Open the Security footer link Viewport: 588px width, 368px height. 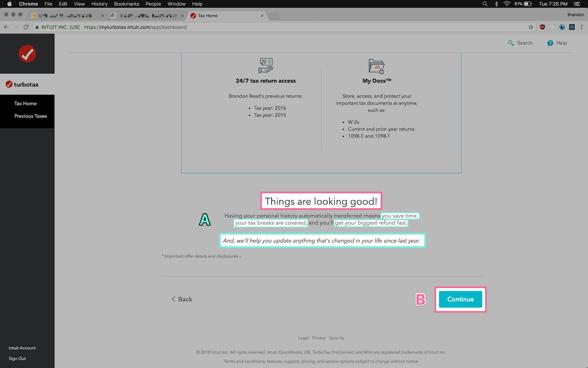point(337,338)
